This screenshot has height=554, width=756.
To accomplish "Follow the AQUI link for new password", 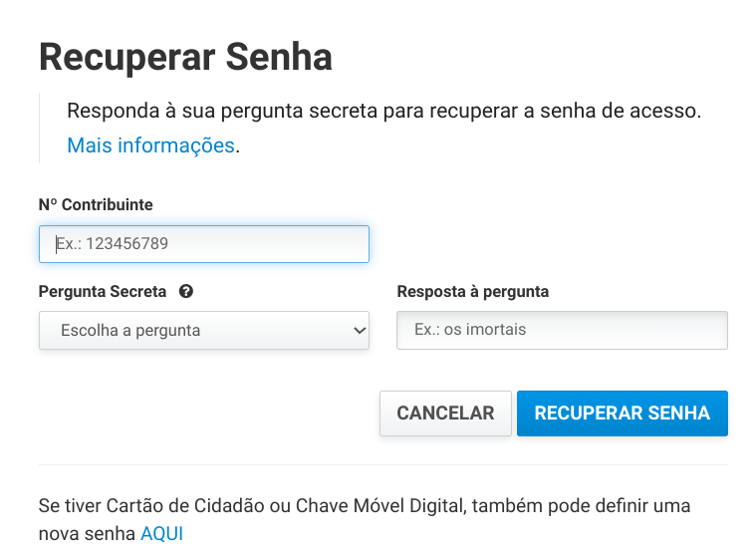I will point(161,533).
